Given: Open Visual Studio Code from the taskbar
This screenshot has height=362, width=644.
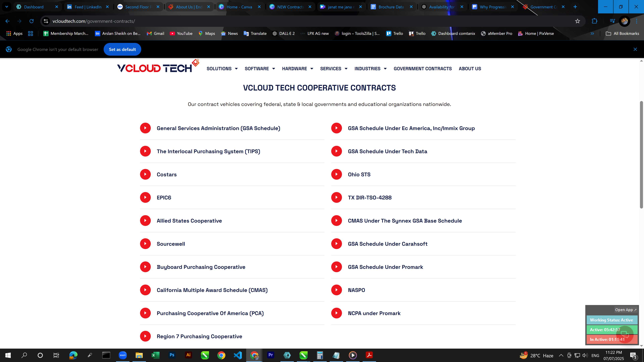Looking at the screenshot, I should (238, 355).
